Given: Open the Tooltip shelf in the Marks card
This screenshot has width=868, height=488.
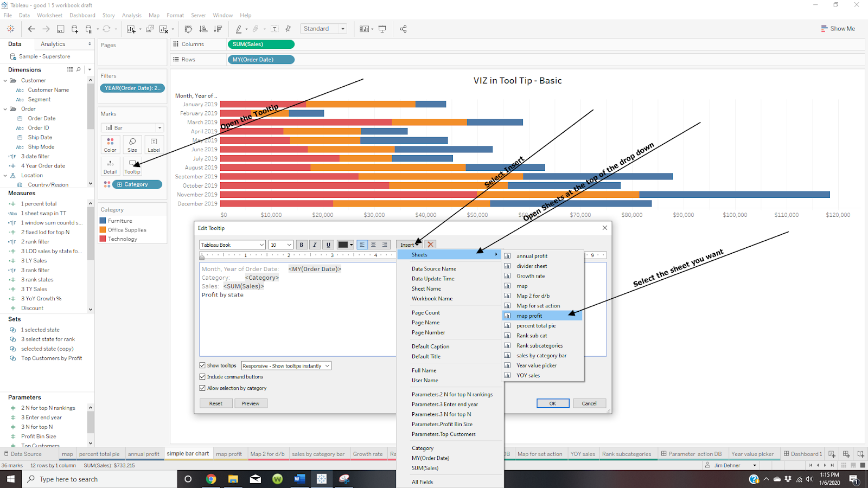Looking at the screenshot, I should tap(132, 165).
